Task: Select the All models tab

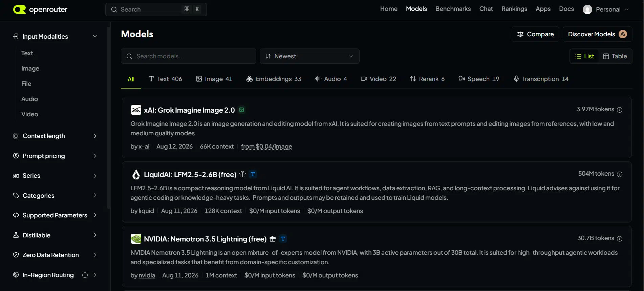Action: pos(131,79)
